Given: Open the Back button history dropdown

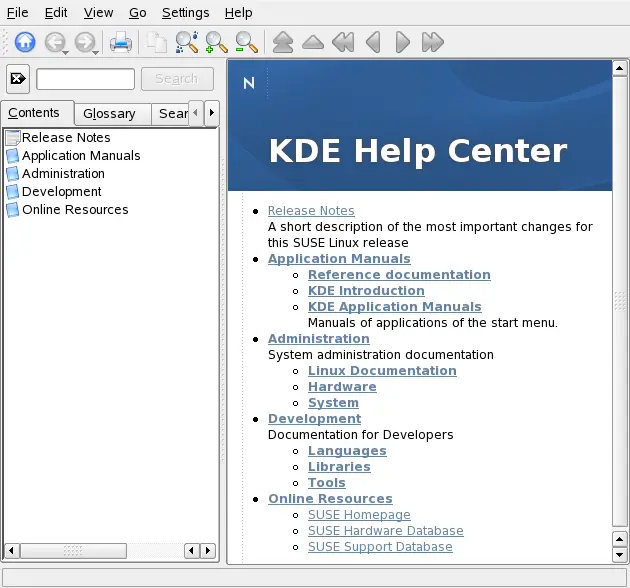Looking at the screenshot, I should [64, 50].
